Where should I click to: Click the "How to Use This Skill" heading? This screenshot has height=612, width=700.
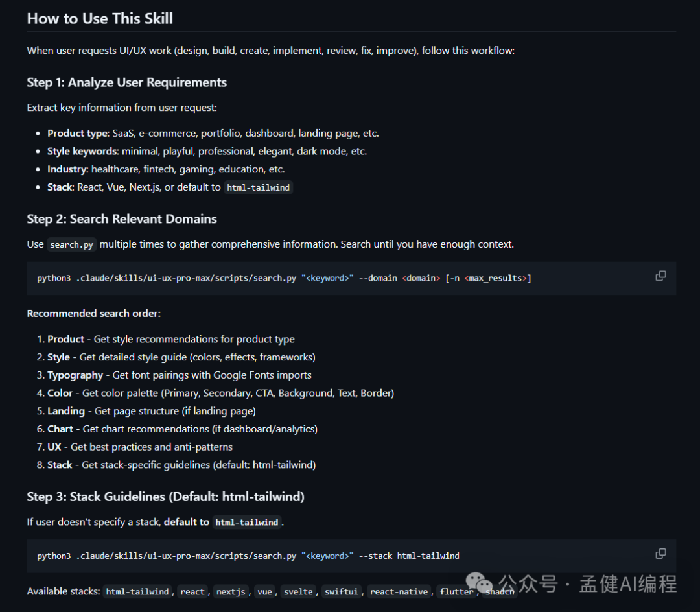click(100, 18)
